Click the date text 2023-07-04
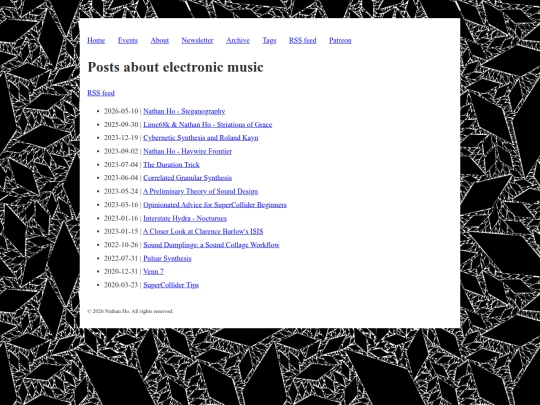Image resolution: width=540 pixels, height=405 pixels. click(x=121, y=165)
